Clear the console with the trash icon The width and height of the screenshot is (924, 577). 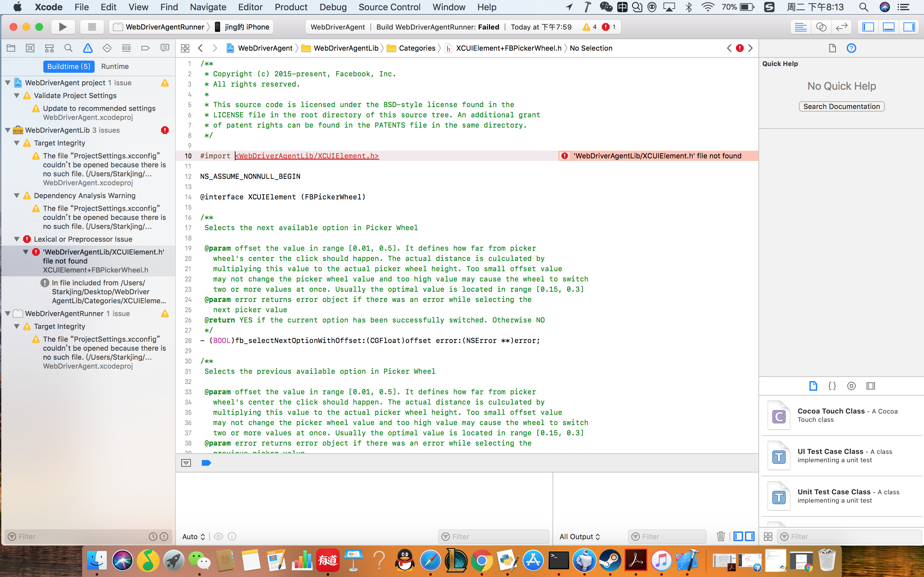(721, 536)
